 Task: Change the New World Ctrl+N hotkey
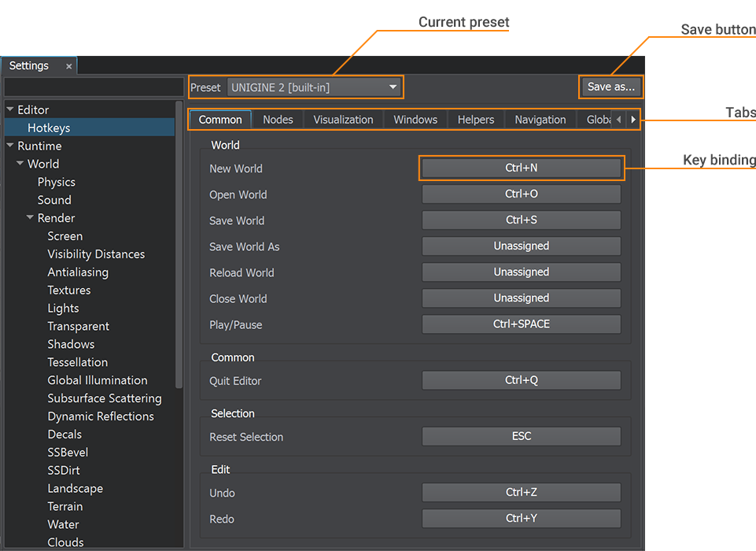(x=521, y=168)
